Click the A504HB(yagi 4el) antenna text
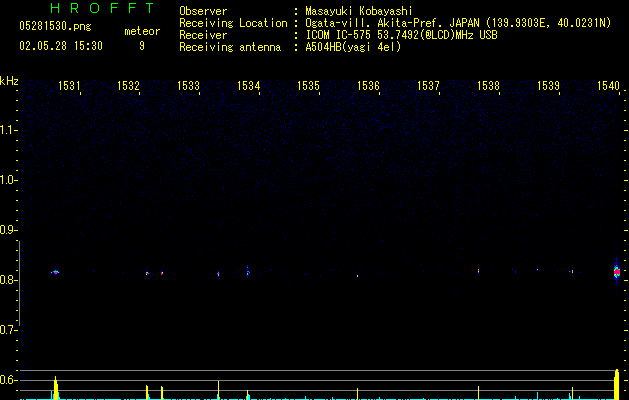This screenshot has width=629, height=400. point(353,47)
